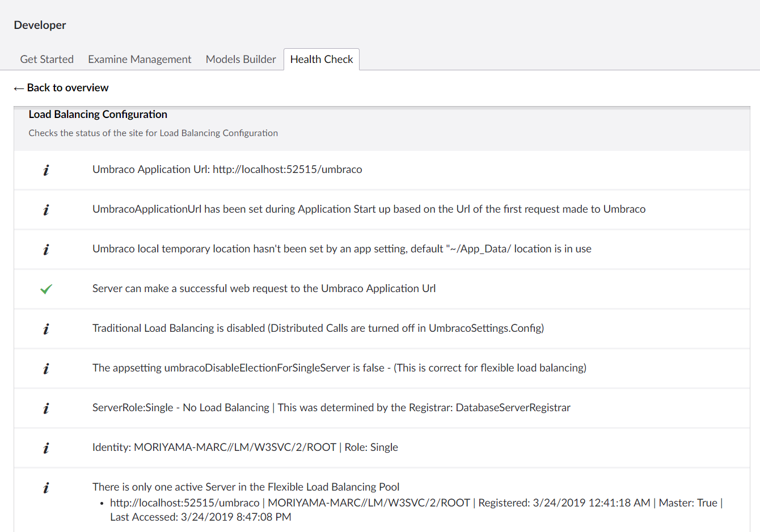This screenshot has height=532, width=760.
Task: Click info icon beside ServerRole:Single row
Action: point(46,408)
